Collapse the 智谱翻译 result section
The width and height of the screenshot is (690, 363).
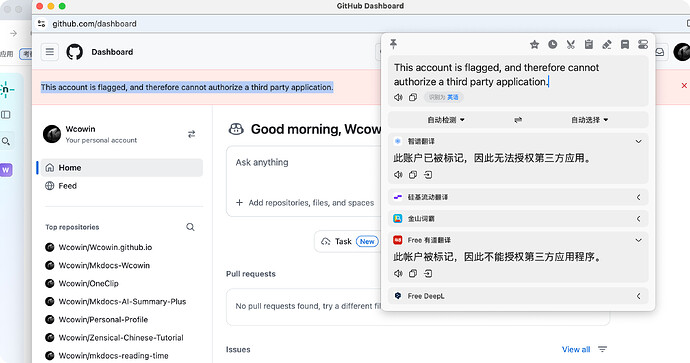click(x=639, y=141)
